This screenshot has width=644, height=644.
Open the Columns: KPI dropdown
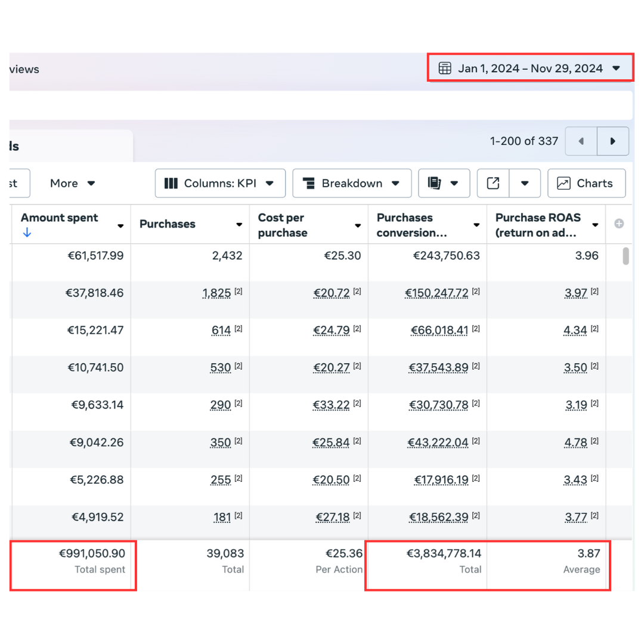pos(220,184)
